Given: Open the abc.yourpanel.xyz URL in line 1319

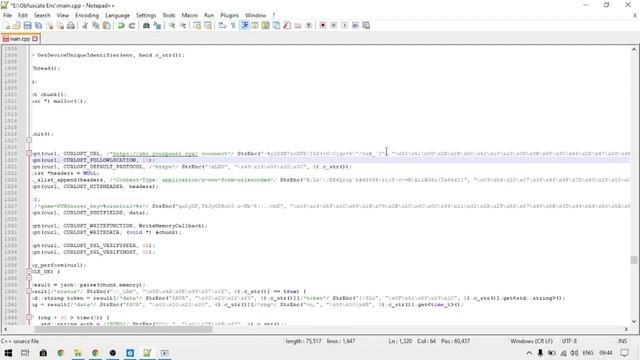Looking at the screenshot, I should click(155, 153).
